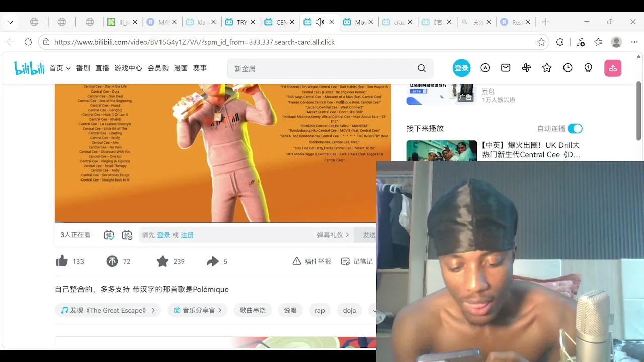
Task: Open favorites star icon in bilibili header
Action: tap(547, 68)
